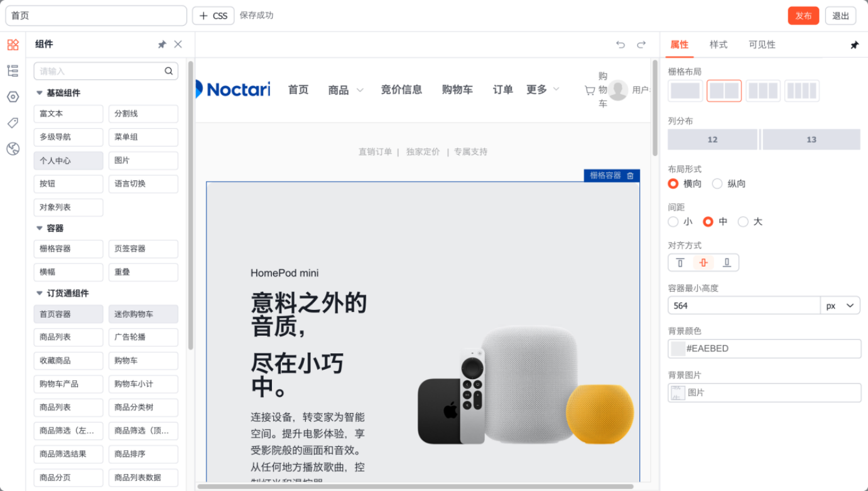Select the 富文本 component
The image size is (868, 491).
pos(68,114)
